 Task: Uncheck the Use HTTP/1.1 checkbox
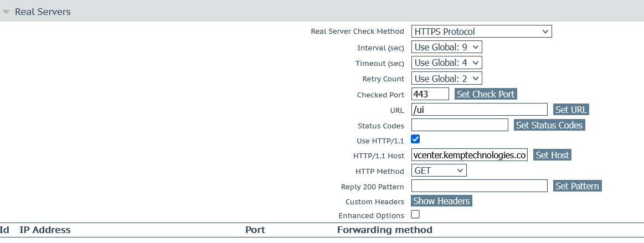pyautogui.click(x=415, y=139)
